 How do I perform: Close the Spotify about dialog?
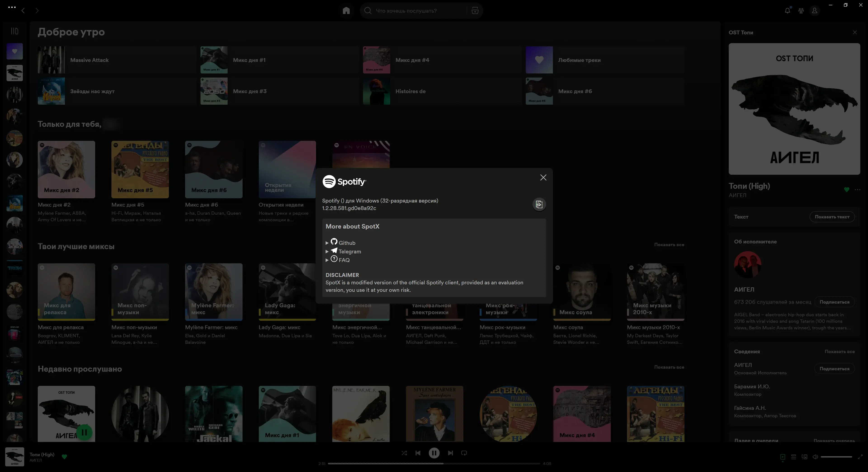point(543,177)
